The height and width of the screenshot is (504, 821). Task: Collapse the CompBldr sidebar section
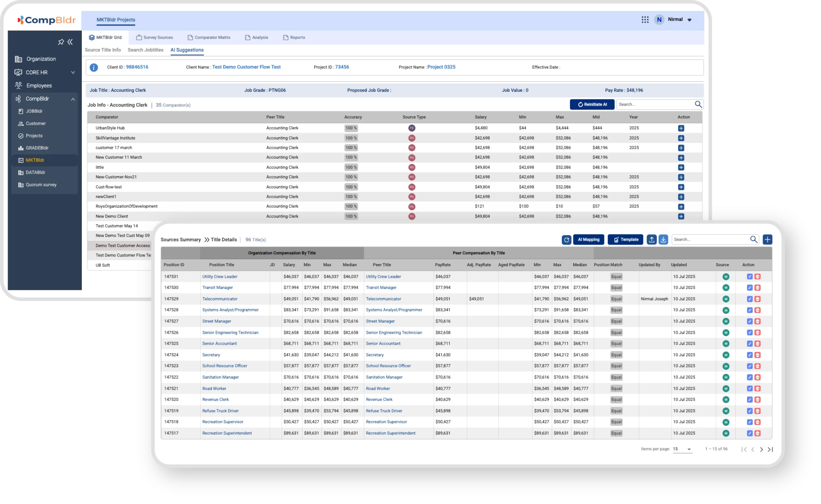(x=73, y=99)
